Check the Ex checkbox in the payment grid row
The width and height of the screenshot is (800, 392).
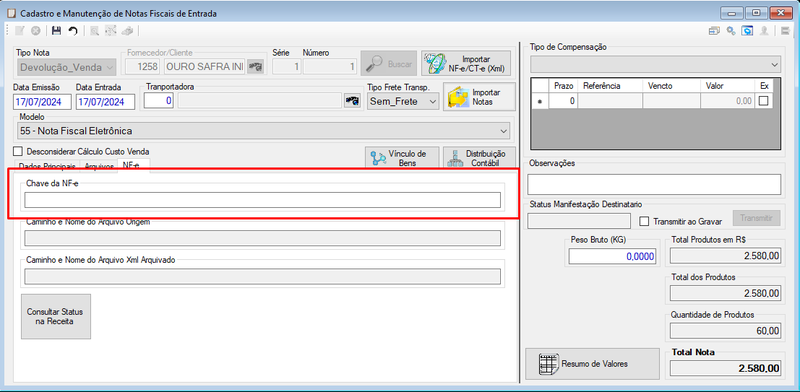coord(763,101)
